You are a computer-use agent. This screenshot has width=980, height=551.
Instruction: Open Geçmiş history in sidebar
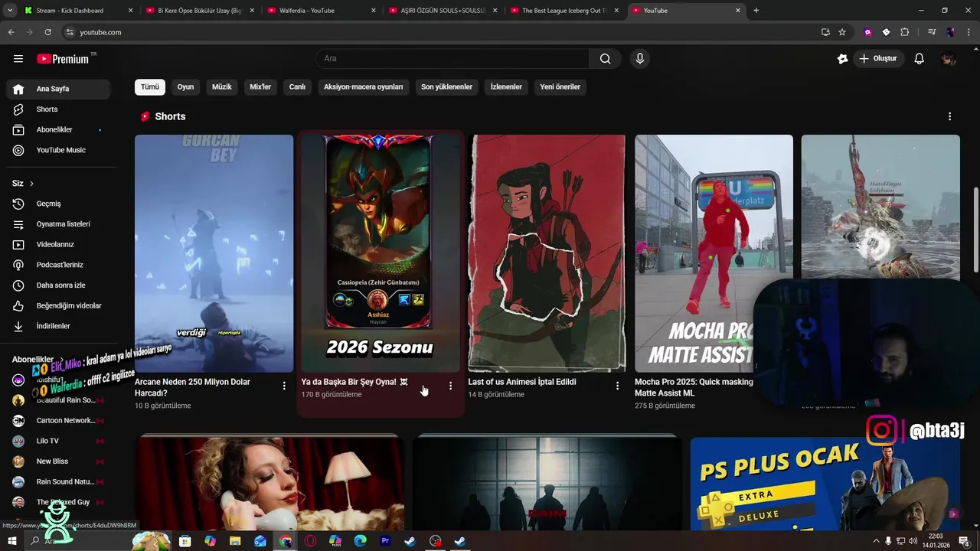coord(58,204)
